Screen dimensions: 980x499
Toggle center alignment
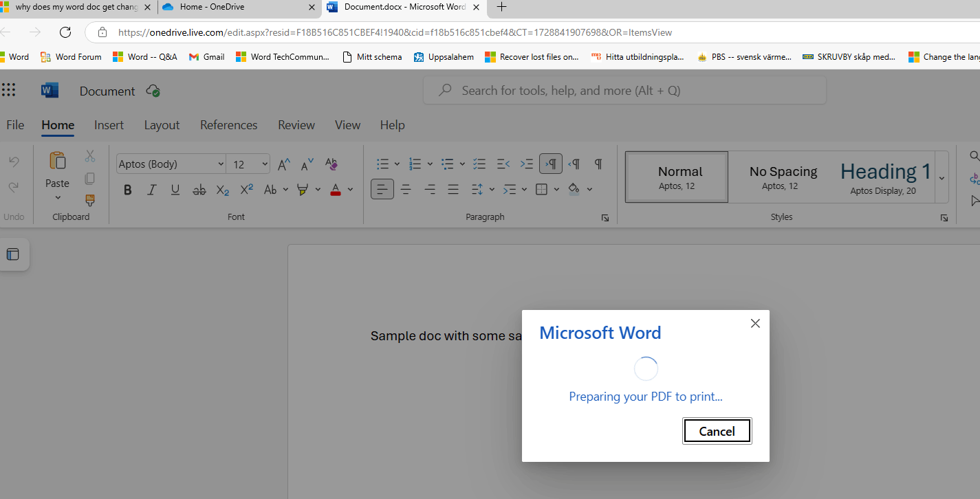point(406,189)
